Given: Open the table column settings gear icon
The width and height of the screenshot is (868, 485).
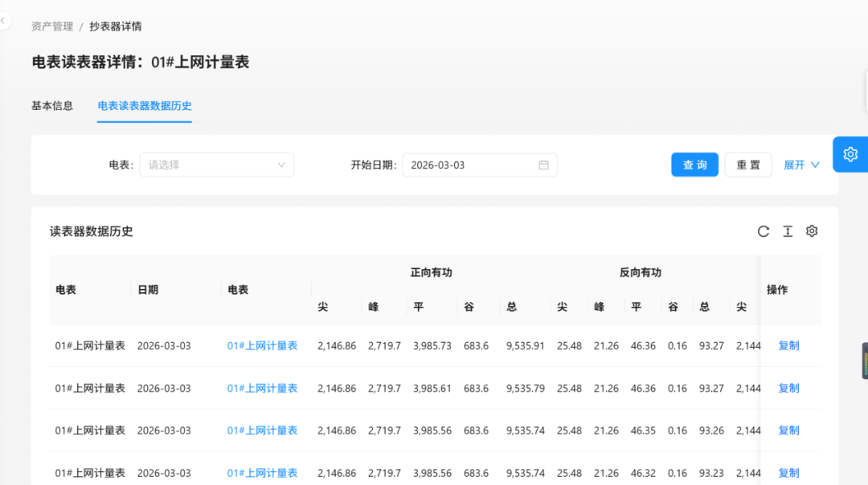Looking at the screenshot, I should (812, 231).
